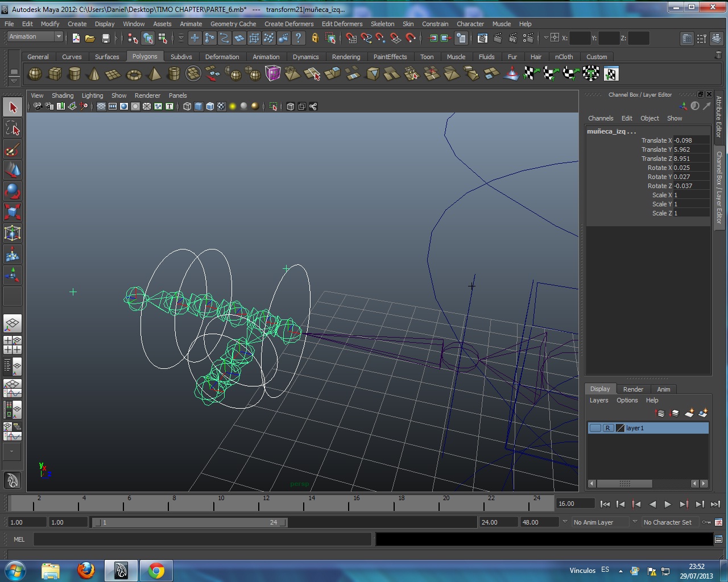Go to start of playback range

click(605, 504)
